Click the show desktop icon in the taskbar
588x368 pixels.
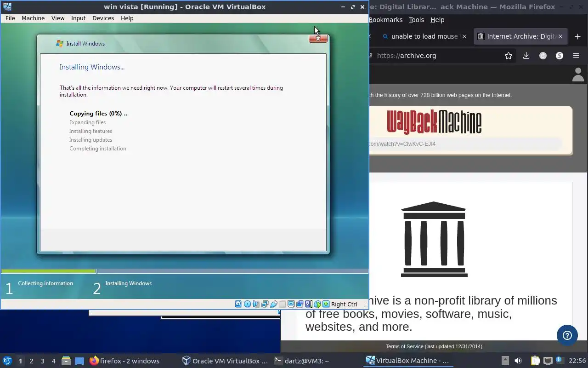click(x=79, y=361)
